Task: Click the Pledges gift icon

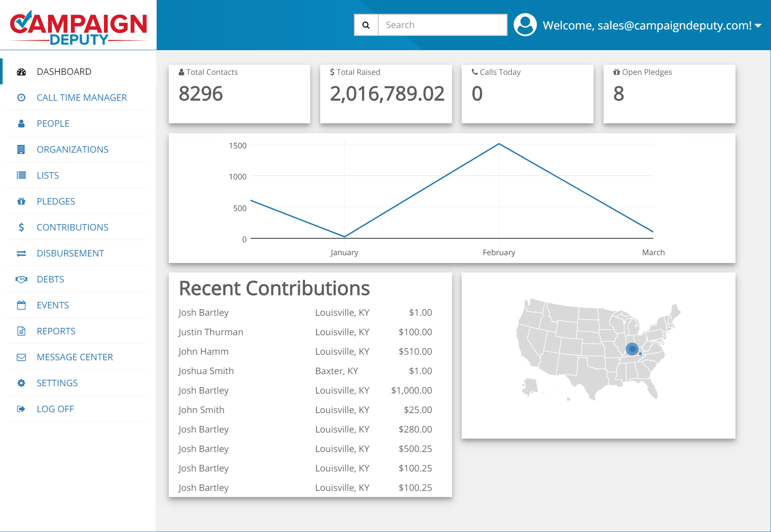Action: click(x=21, y=202)
